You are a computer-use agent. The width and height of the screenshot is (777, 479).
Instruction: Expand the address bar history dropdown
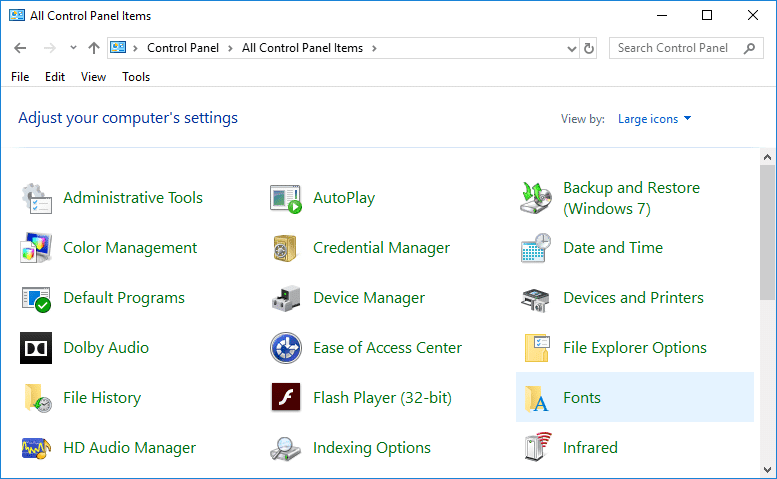point(570,48)
